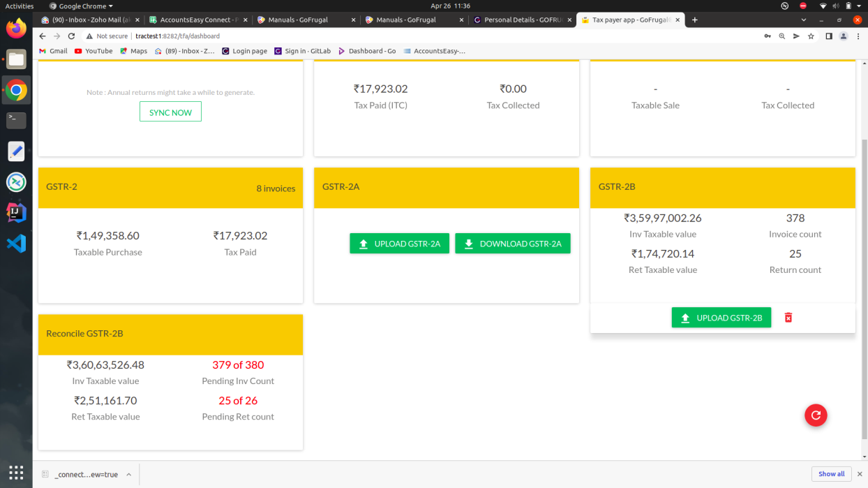This screenshot has height=488, width=868.
Task: Bookmark this page with the star icon
Action: coord(811,36)
